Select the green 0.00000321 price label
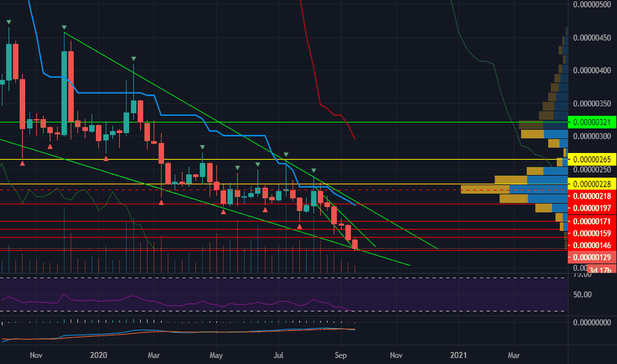The image size is (617, 364). (593, 122)
